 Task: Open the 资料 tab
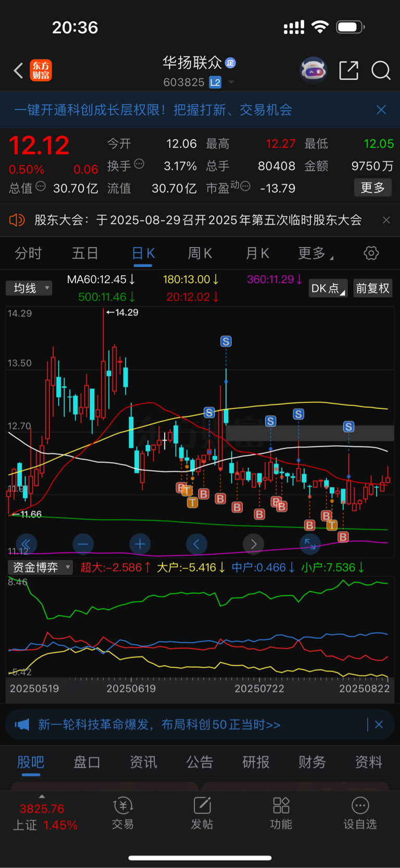point(368,762)
